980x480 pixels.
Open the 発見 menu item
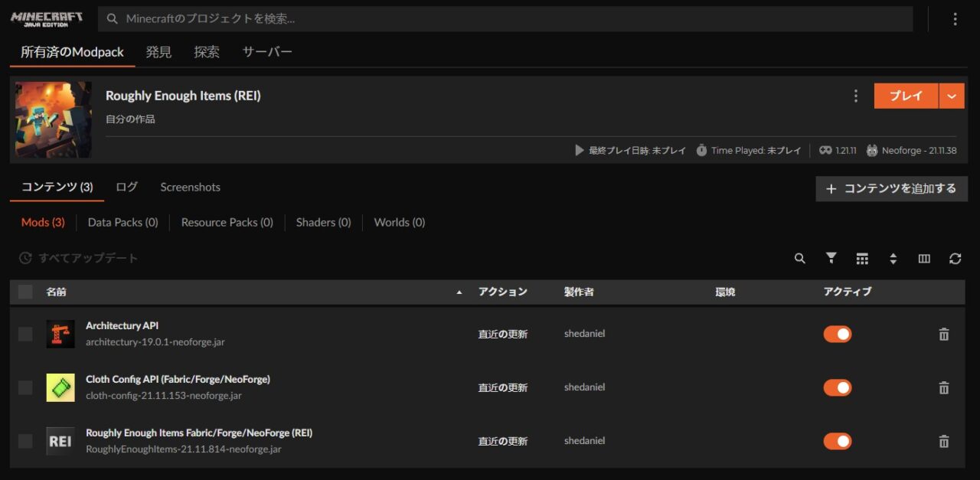click(159, 52)
